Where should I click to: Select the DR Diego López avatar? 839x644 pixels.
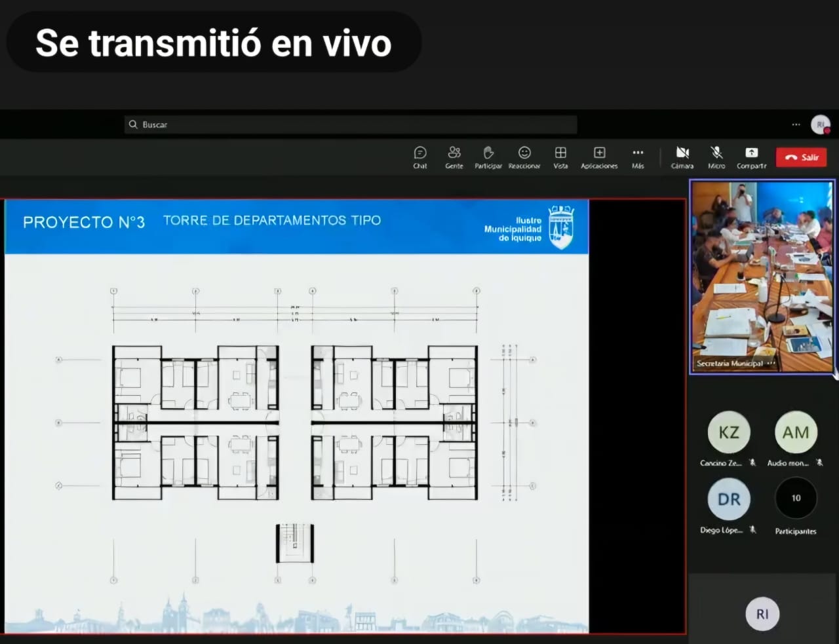pos(729,499)
